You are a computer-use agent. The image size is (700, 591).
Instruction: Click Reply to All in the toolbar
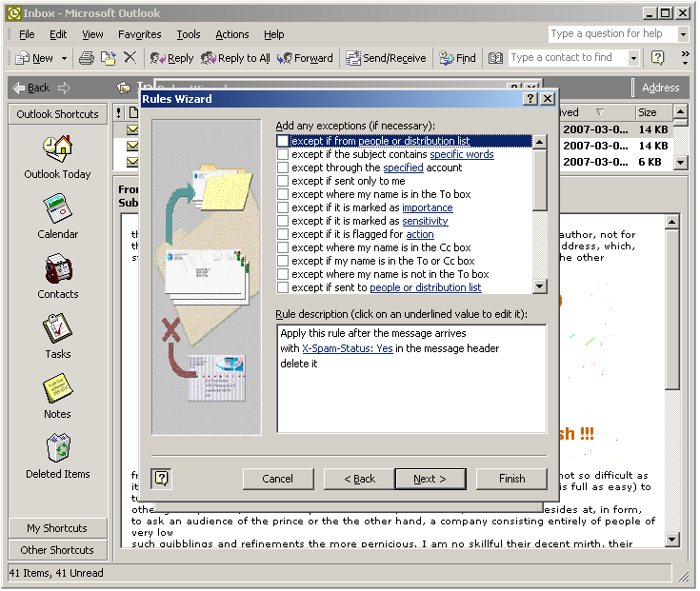click(235, 58)
